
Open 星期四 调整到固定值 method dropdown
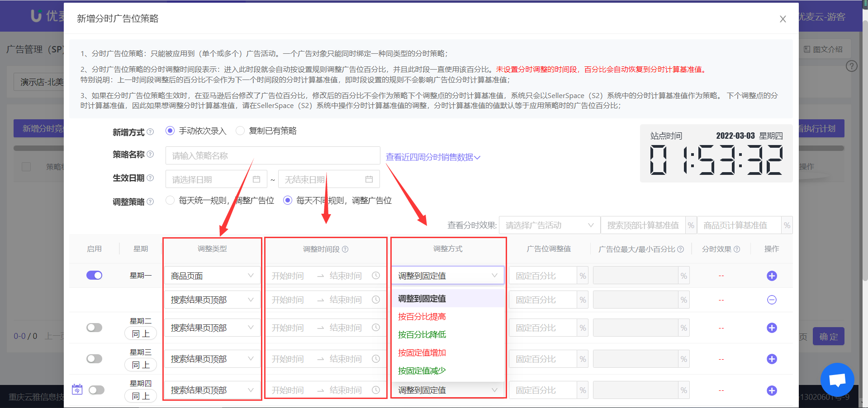tap(448, 390)
